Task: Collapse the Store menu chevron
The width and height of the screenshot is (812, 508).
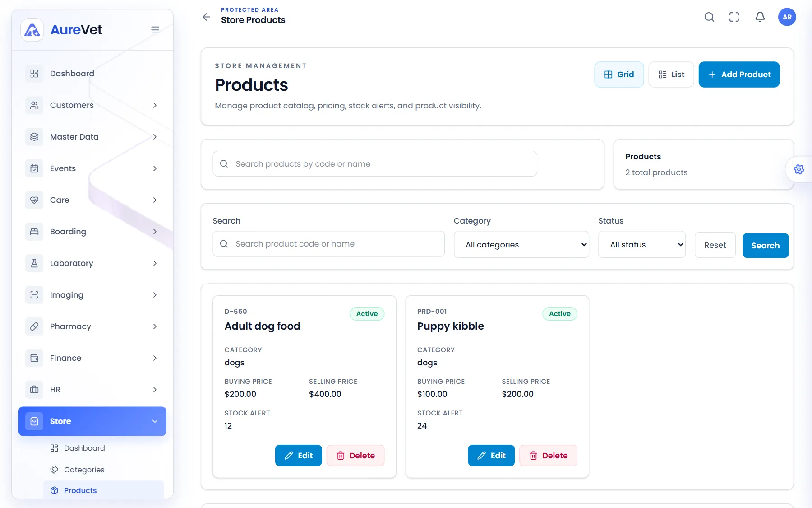Action: 155,421
